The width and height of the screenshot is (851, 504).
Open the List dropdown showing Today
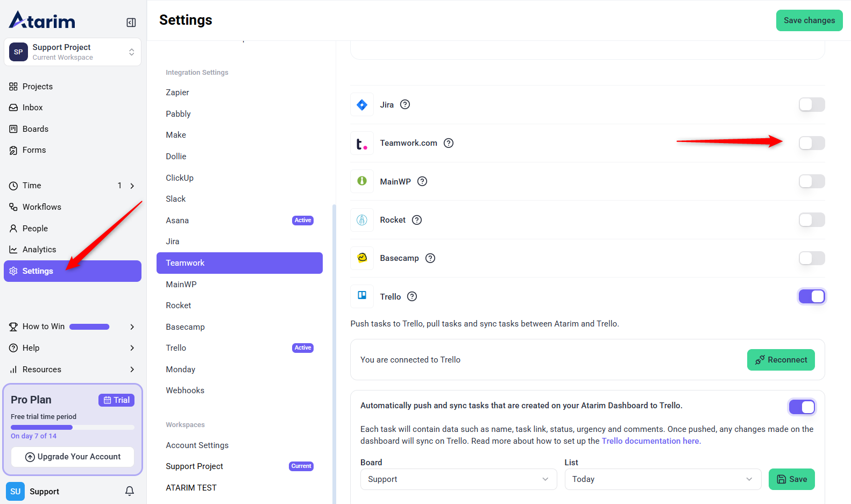pos(662,479)
